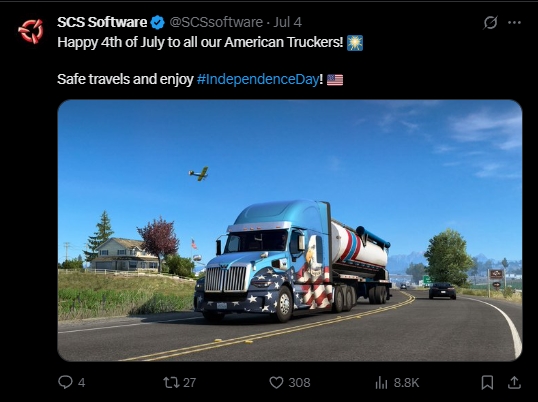The width and height of the screenshot is (538, 402).
Task: Click the US flag emoji
Action: [335, 80]
